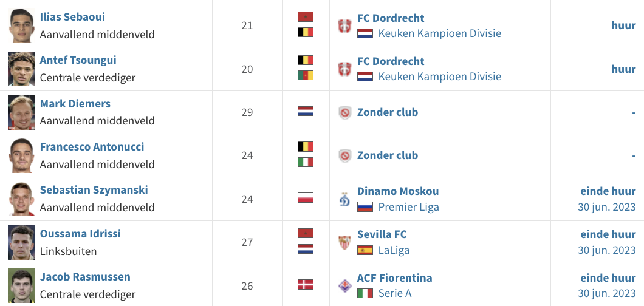This screenshot has height=306, width=644.
Task: Click 'einde huur' link for Jacob Rasmussen
Action: (608, 278)
